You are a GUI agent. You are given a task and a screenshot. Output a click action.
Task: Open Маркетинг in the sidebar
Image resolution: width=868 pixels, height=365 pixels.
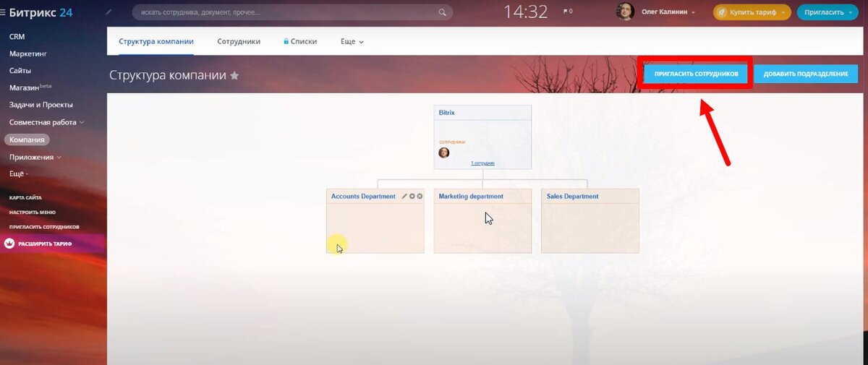pyautogui.click(x=27, y=53)
